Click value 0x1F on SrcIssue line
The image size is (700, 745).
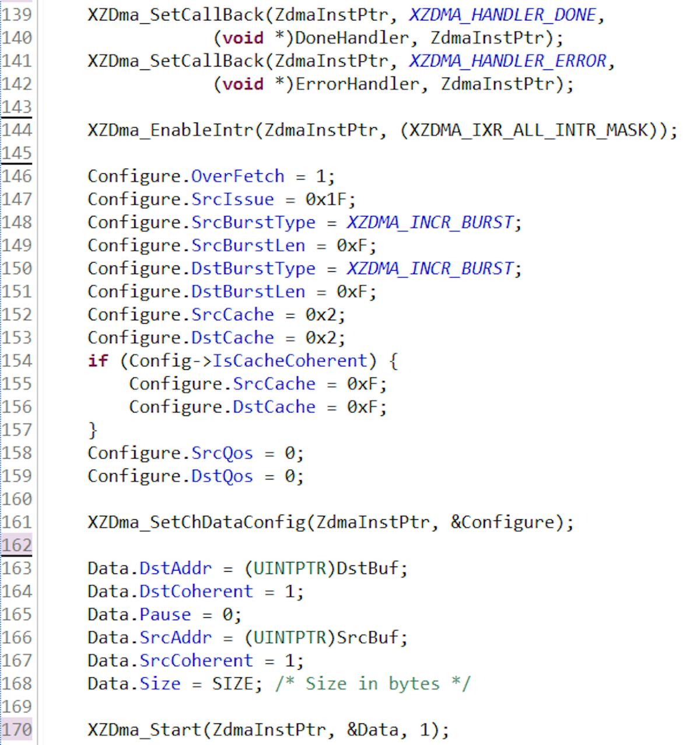(325, 199)
